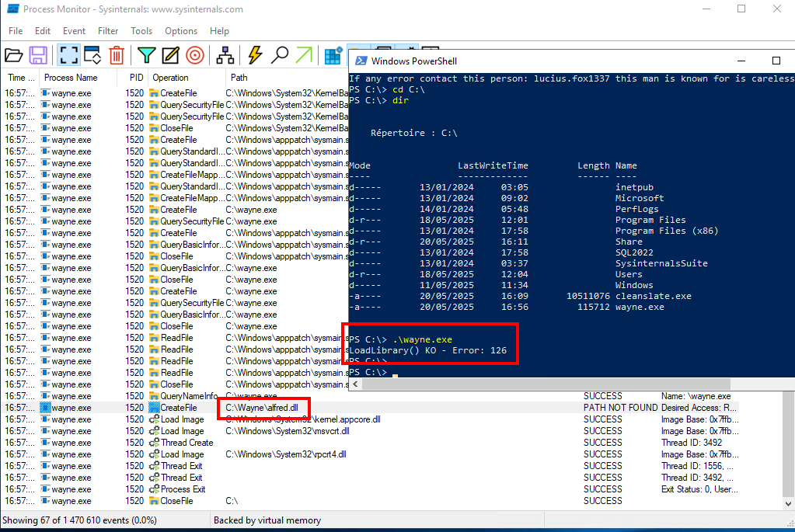This screenshot has height=532, width=795.
Task: Click the Backed by virtual memory status text
Action: pos(267,520)
